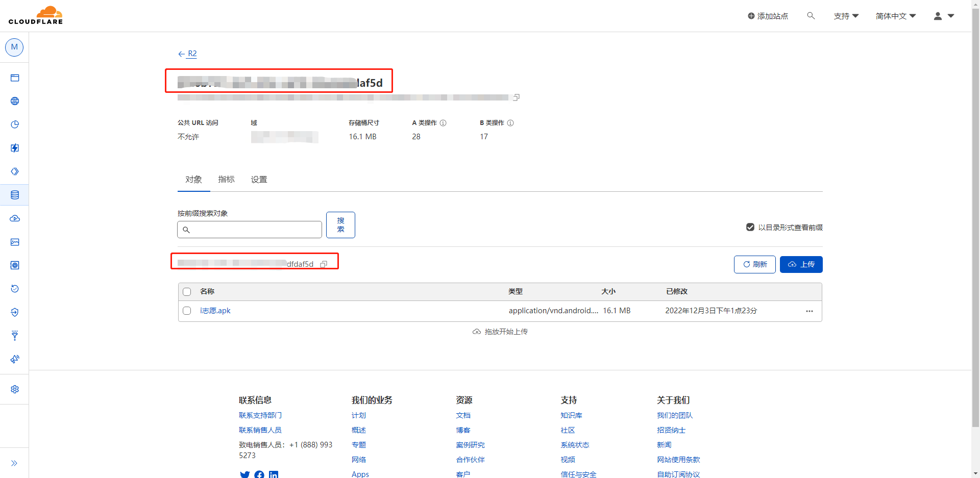Open the pie chart analytics icon in sidebar
This screenshot has height=478, width=980.
click(x=15, y=124)
